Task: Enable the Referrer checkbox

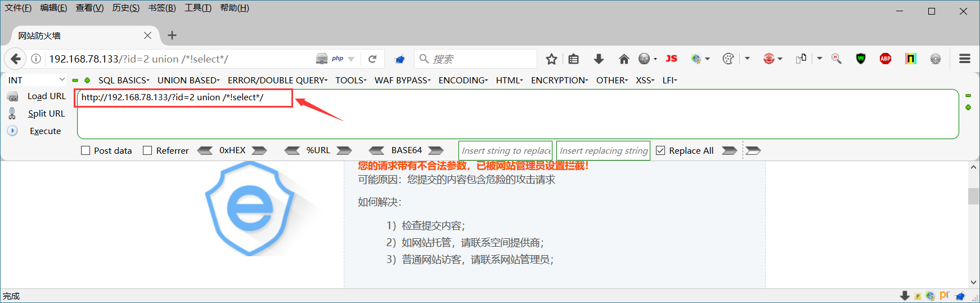Action: pos(147,150)
